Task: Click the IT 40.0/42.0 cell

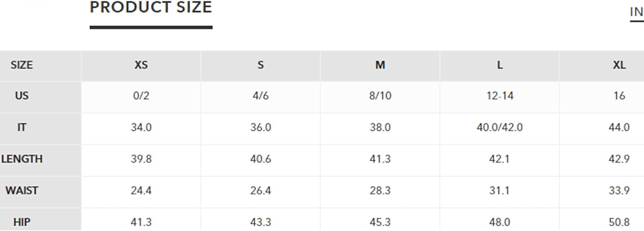Action: click(x=499, y=128)
